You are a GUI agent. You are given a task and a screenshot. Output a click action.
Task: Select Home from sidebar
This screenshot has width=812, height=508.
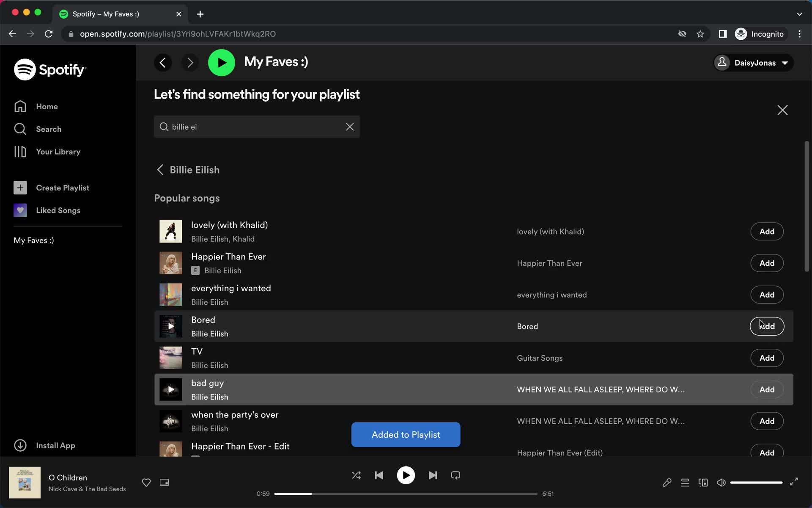pyautogui.click(x=47, y=106)
